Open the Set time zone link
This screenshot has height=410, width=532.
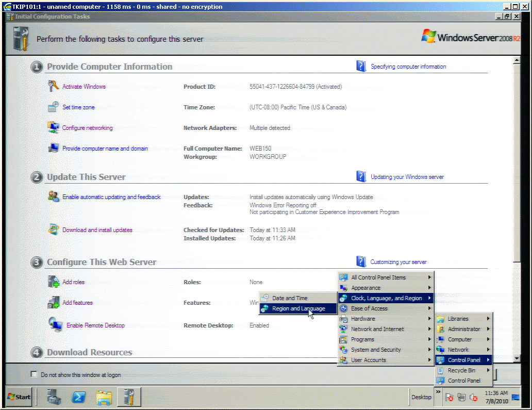pyautogui.click(x=78, y=107)
